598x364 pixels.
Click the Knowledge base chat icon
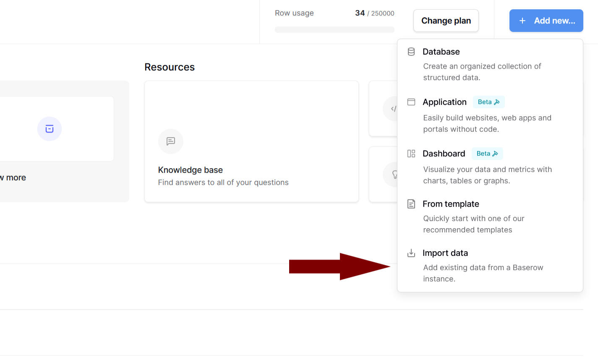click(171, 141)
